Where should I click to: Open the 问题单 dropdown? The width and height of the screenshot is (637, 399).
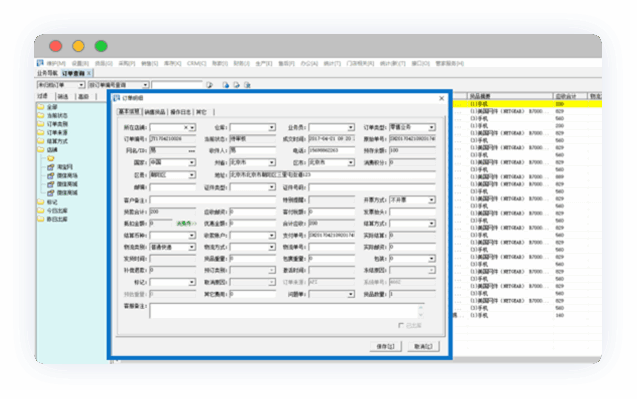pyautogui.click(x=351, y=294)
